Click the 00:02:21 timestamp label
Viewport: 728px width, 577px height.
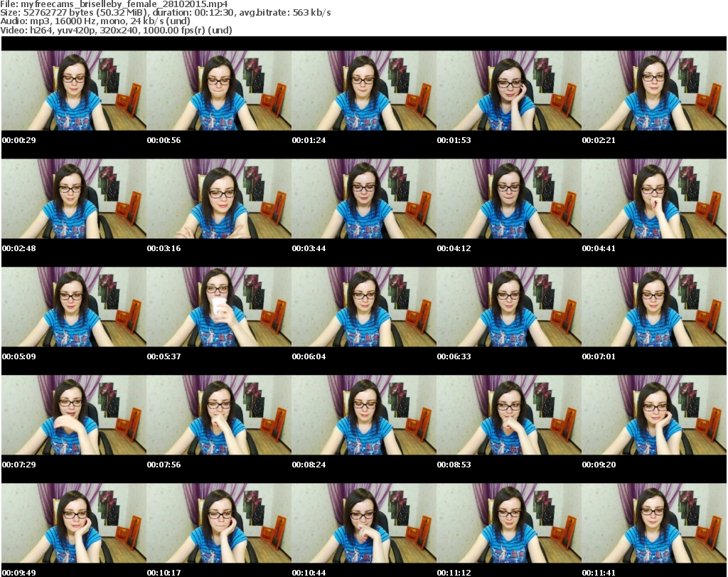[599, 140]
